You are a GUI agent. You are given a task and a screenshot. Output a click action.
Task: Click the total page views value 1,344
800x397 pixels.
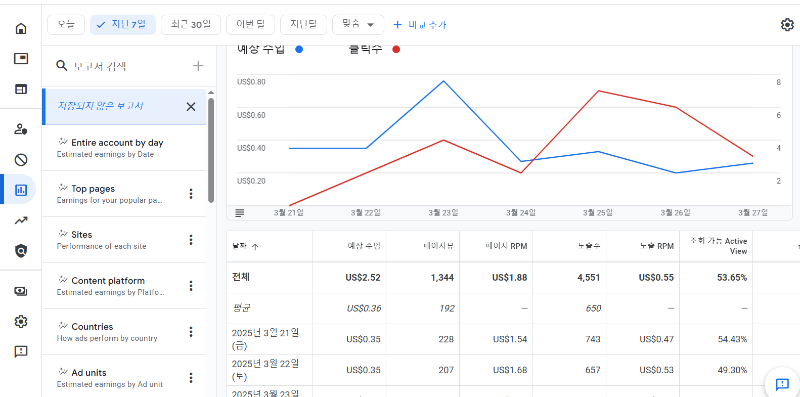tap(442, 278)
